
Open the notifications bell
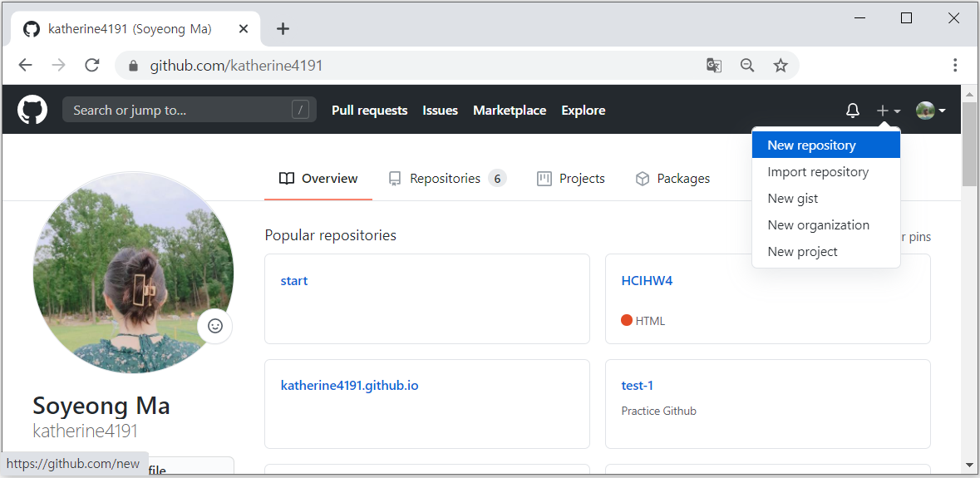click(x=853, y=111)
